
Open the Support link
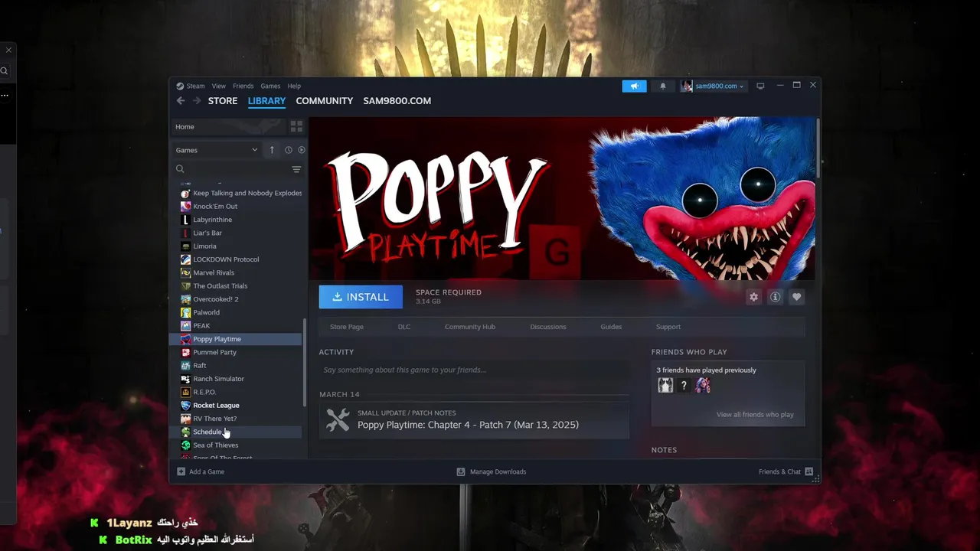tap(668, 327)
